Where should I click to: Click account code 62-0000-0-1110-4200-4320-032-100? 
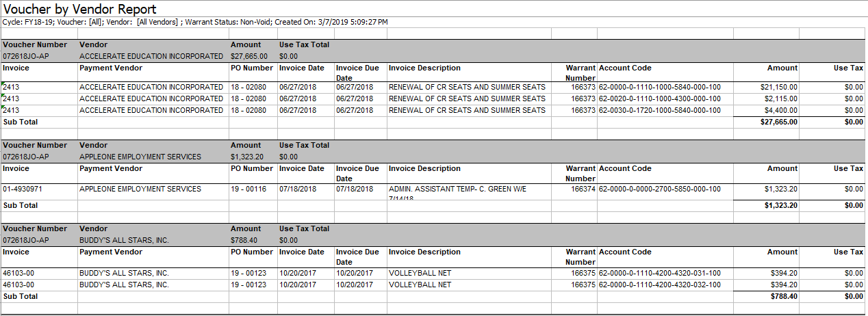(x=660, y=285)
